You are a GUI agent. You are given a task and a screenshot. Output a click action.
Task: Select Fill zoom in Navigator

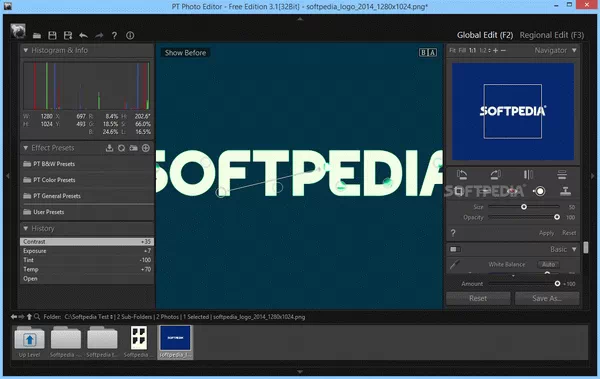(462, 51)
